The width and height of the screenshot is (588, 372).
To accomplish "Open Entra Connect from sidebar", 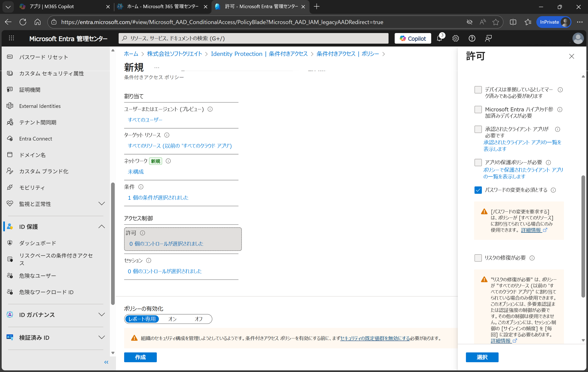I will point(36,139).
